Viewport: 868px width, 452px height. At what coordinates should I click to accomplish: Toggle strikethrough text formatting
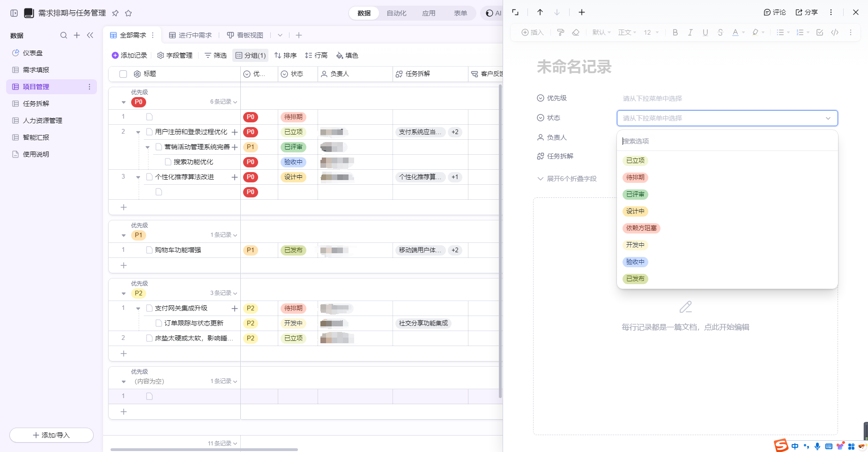[x=720, y=32]
